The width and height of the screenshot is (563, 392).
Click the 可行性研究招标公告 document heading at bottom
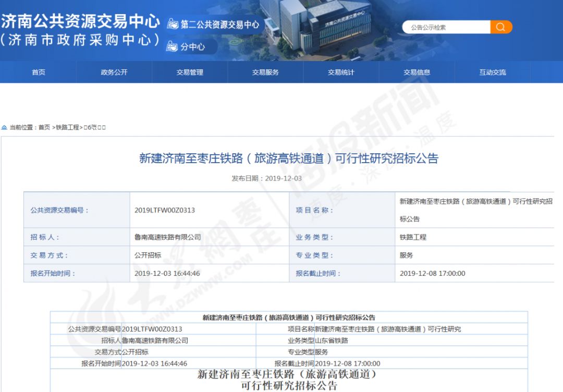(x=289, y=386)
